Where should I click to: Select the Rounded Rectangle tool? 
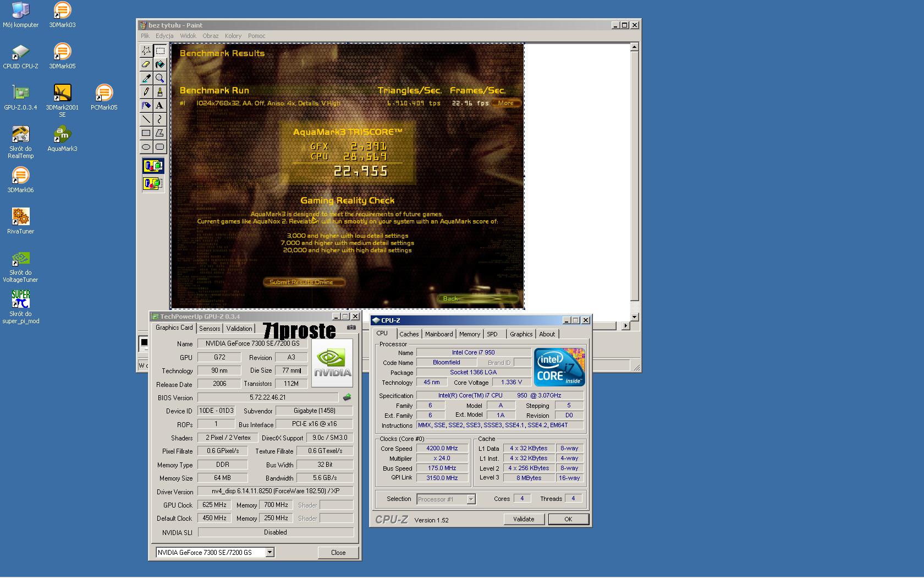point(159,146)
